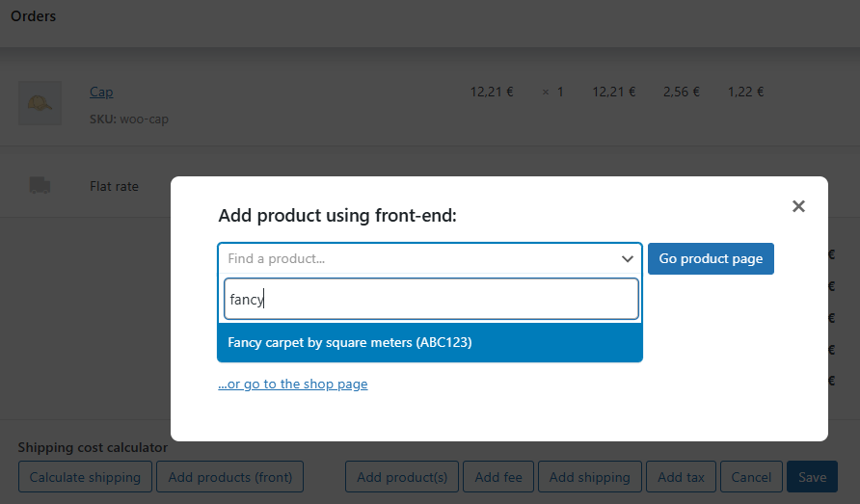Follow the go to the shop page link
The image size is (860, 504).
coord(293,384)
